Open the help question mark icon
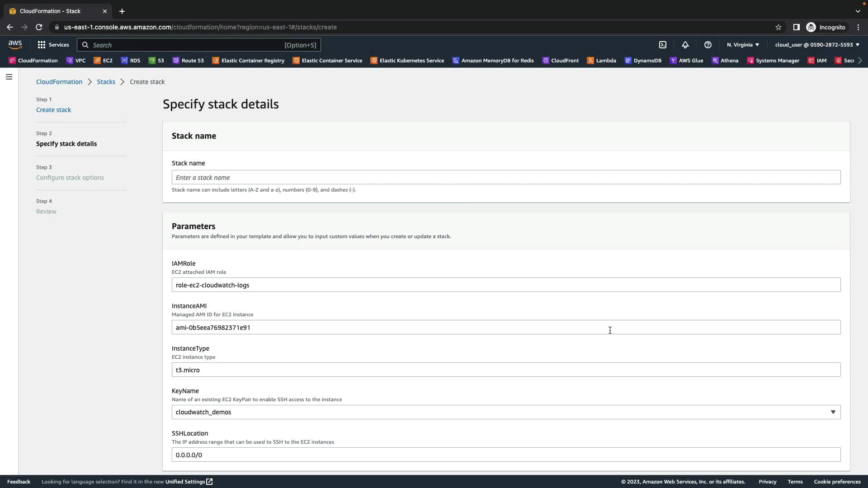868x488 pixels. [x=708, y=45]
